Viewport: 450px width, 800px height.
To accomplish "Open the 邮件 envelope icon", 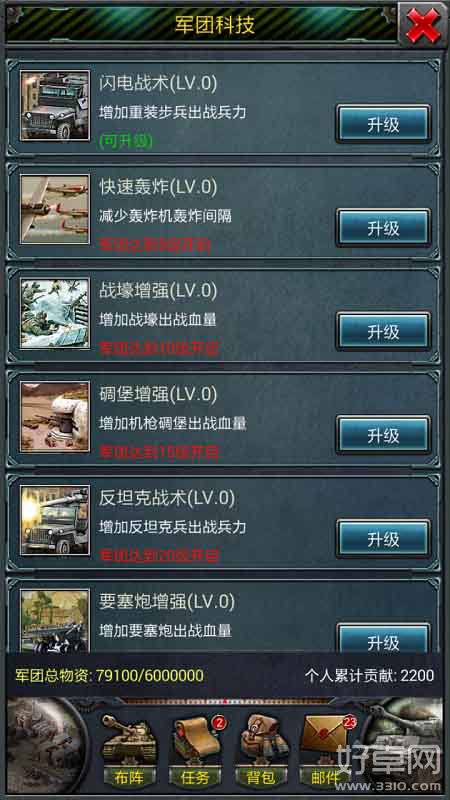I will pyautogui.click(x=325, y=749).
